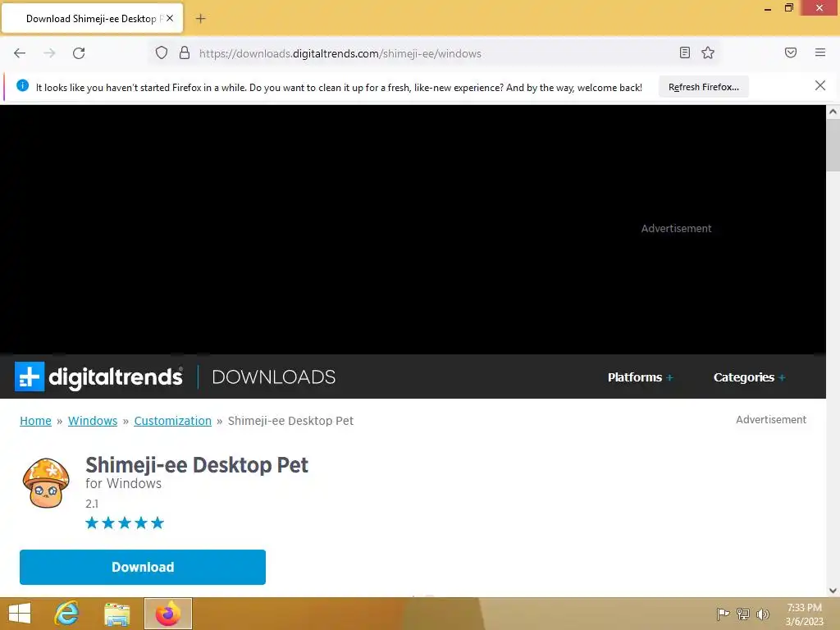
Task: Expand the Platforms menu
Action: click(640, 377)
